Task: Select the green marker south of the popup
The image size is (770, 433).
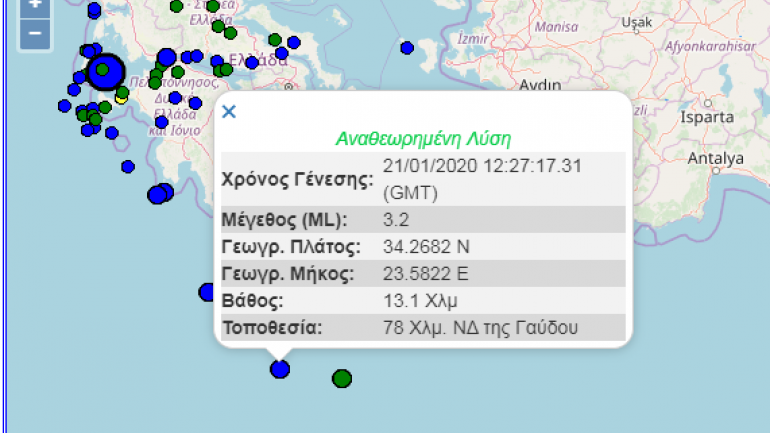Action: tap(342, 378)
